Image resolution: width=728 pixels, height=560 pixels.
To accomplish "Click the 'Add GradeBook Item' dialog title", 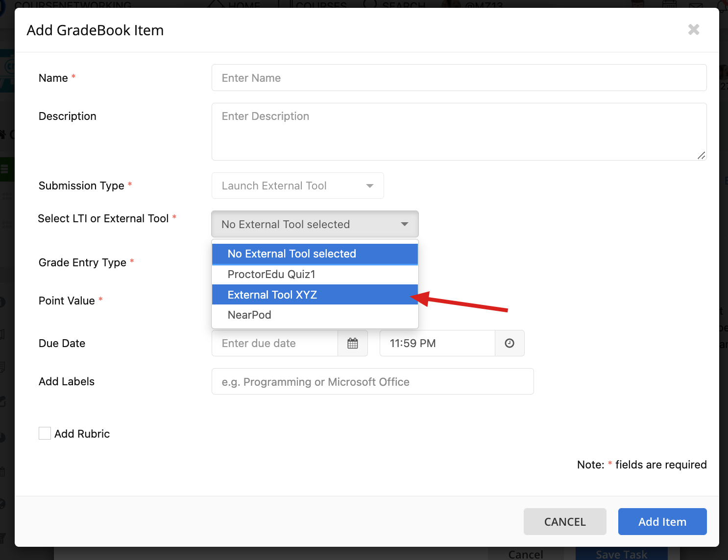I will (x=95, y=30).
